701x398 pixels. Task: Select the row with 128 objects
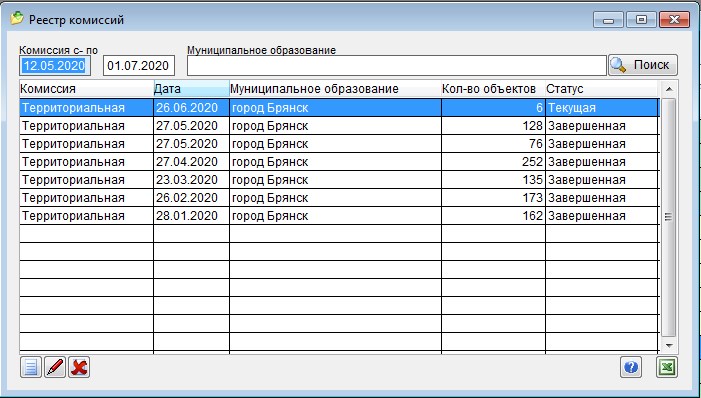(339, 126)
